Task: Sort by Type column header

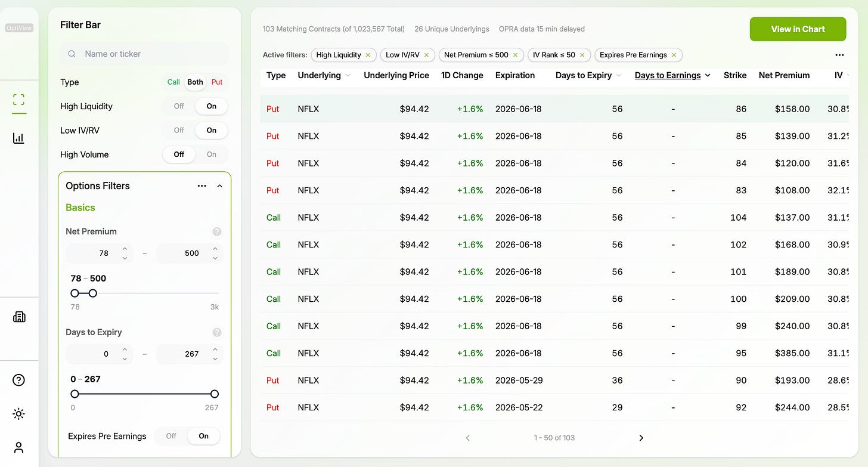Action: [276, 76]
